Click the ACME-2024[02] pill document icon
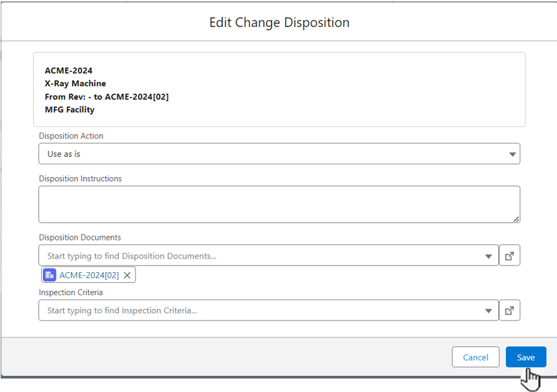 (49, 275)
